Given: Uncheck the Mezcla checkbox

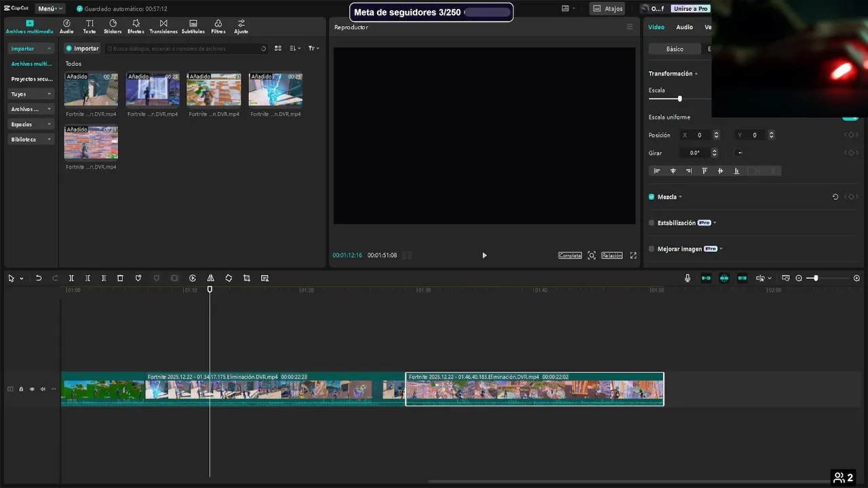Looking at the screenshot, I should 652,197.
